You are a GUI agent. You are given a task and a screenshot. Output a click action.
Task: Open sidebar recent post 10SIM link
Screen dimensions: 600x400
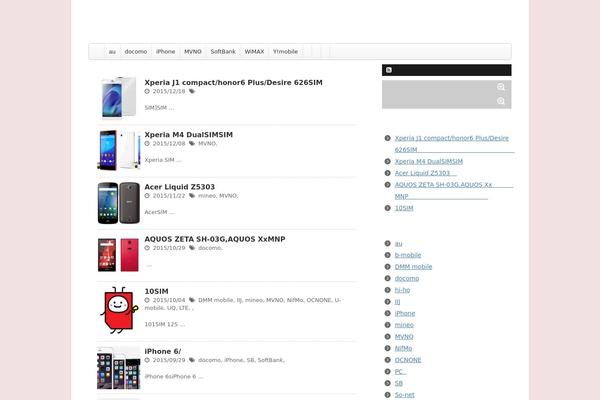(404, 208)
